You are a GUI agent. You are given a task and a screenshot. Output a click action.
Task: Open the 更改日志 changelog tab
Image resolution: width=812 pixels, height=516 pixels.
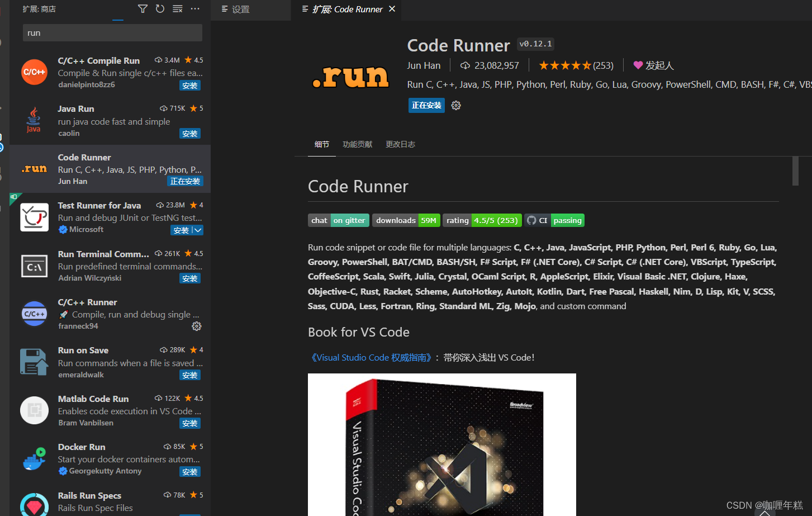[x=400, y=144]
